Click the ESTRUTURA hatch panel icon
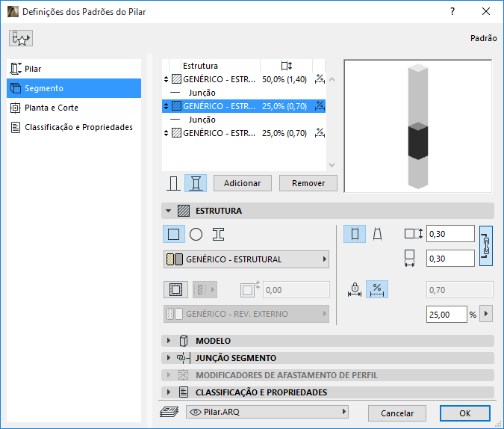Image resolution: width=504 pixels, height=429 pixels. click(x=184, y=211)
